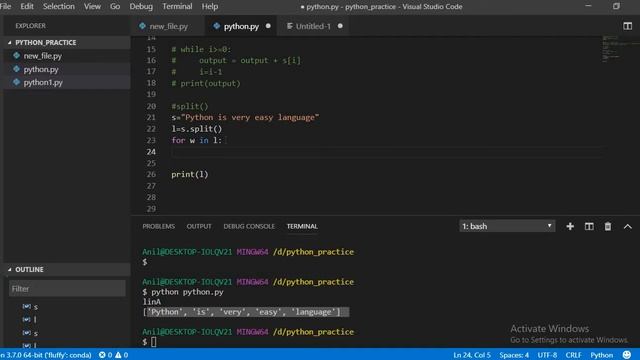Click the Python file icon next to new_file.py in explorer
This screenshot has height=360, width=640.
16,56
